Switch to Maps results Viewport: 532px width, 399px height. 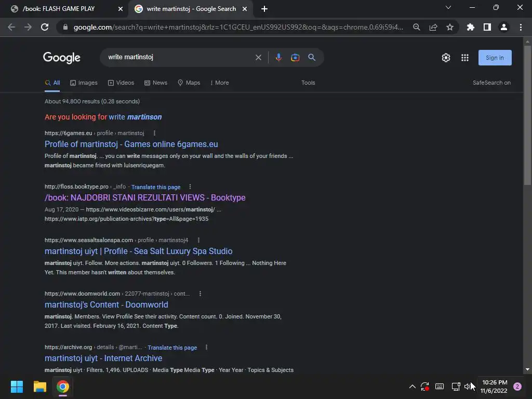189,83
